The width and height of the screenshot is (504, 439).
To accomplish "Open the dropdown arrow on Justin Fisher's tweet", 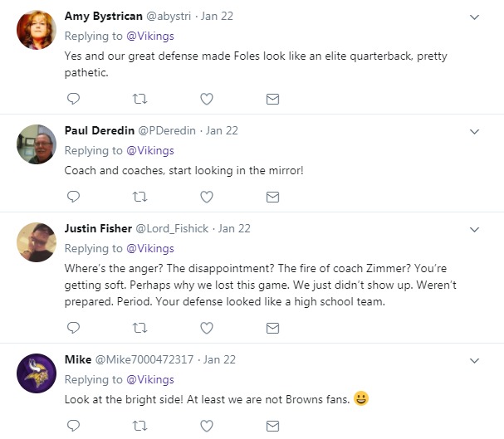I will 475,229.
